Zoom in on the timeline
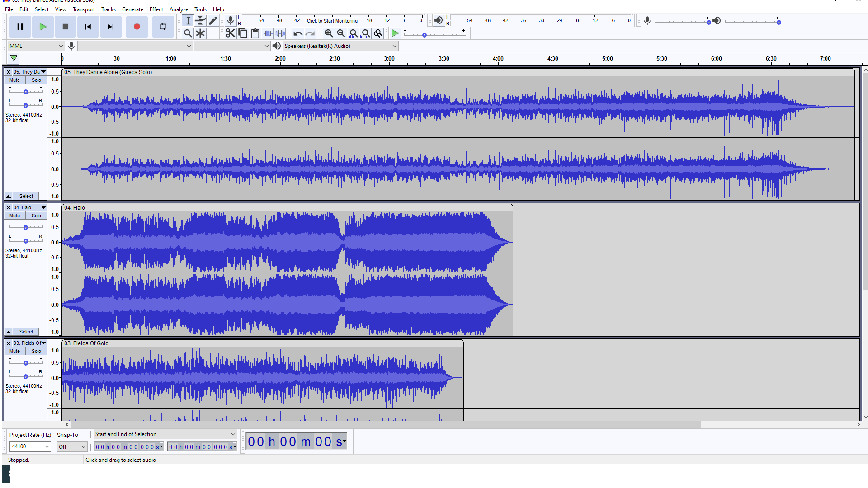This screenshot has height=488, width=868. pyautogui.click(x=329, y=33)
